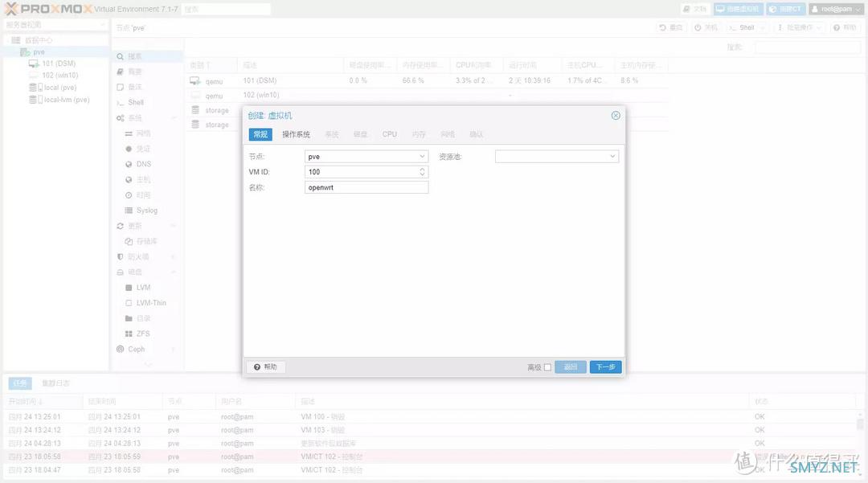Click the VM ID stepper arrows
The image size is (868, 483).
pyautogui.click(x=422, y=172)
